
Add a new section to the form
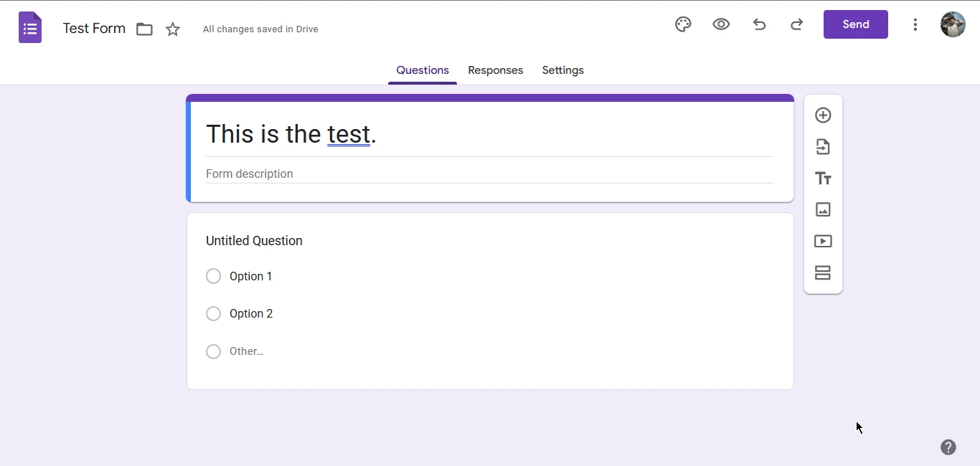(823, 273)
